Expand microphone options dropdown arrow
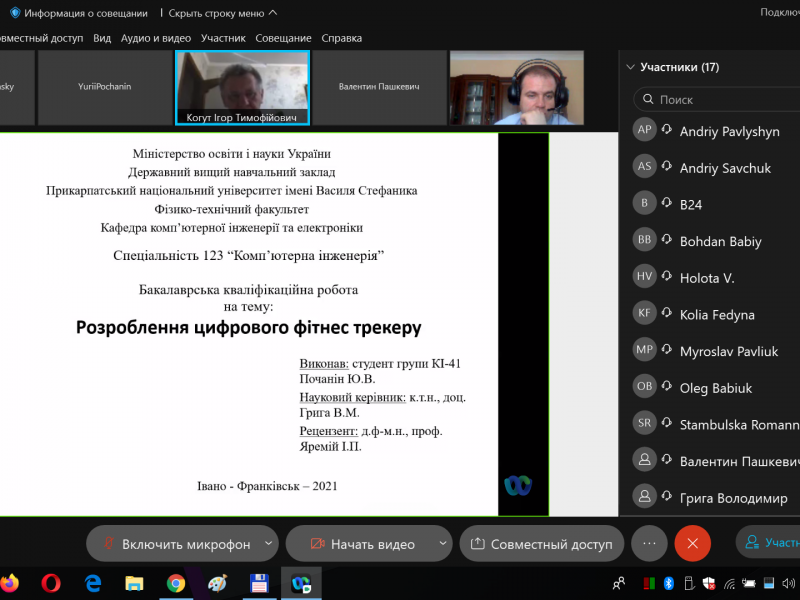The image size is (800, 600). (x=268, y=544)
